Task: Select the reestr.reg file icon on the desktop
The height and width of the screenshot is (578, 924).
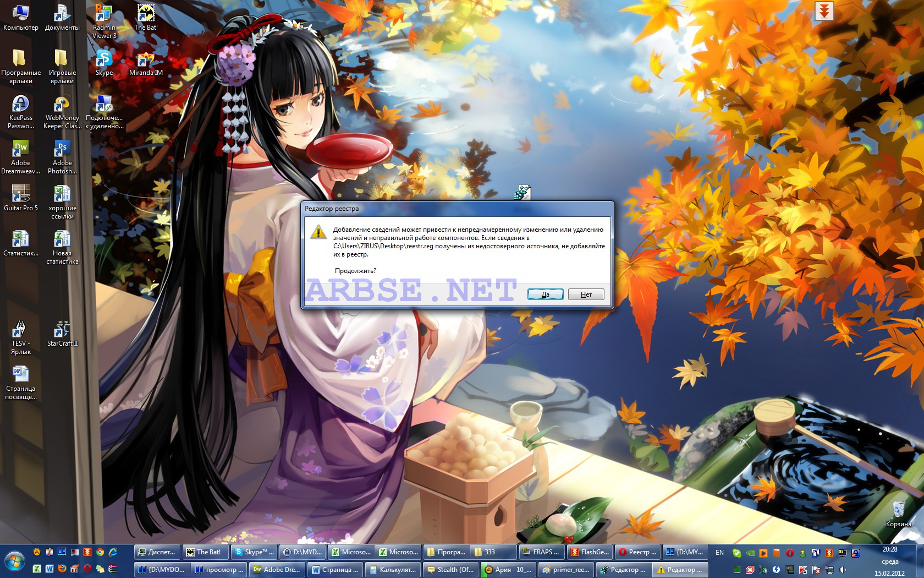Action: (522, 193)
